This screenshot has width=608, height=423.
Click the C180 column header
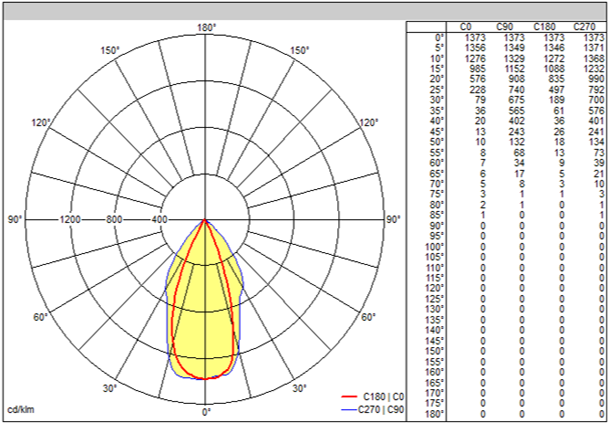pos(547,25)
